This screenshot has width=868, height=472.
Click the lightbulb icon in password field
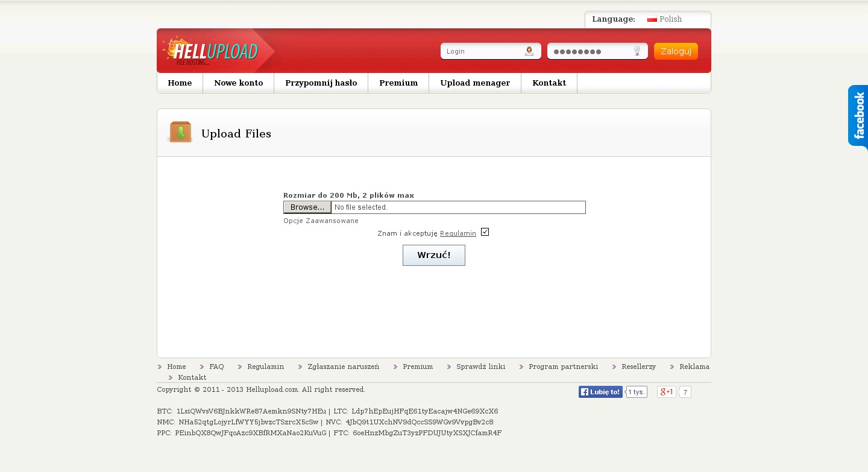coord(637,51)
